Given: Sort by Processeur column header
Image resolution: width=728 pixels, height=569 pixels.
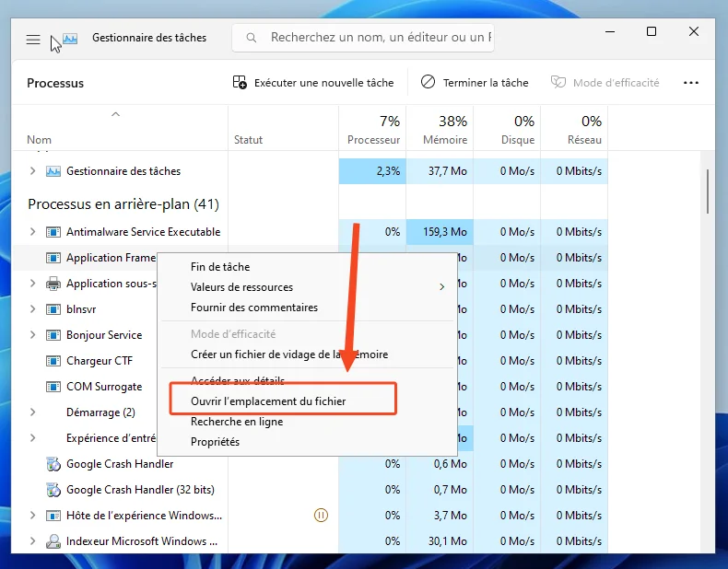Looking at the screenshot, I should (x=372, y=128).
